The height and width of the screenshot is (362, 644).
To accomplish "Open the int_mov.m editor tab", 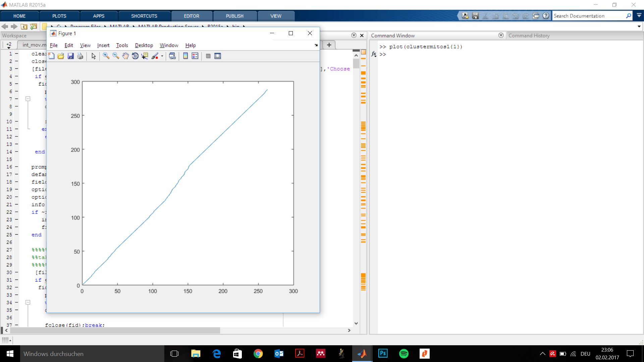I will click(34, 45).
